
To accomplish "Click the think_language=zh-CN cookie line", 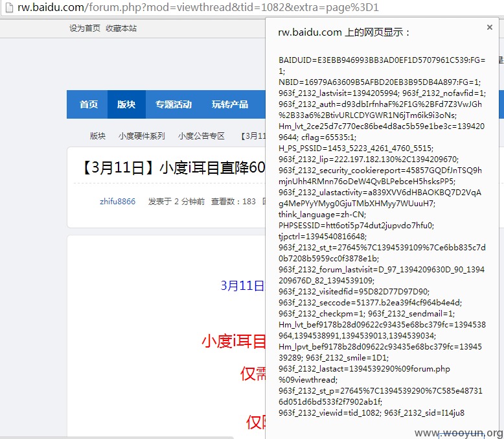I will [323, 215].
